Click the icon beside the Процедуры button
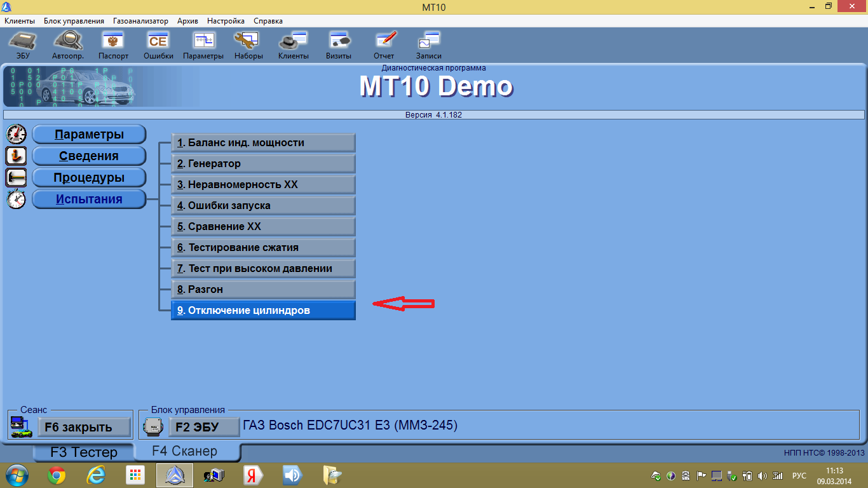 (x=16, y=177)
